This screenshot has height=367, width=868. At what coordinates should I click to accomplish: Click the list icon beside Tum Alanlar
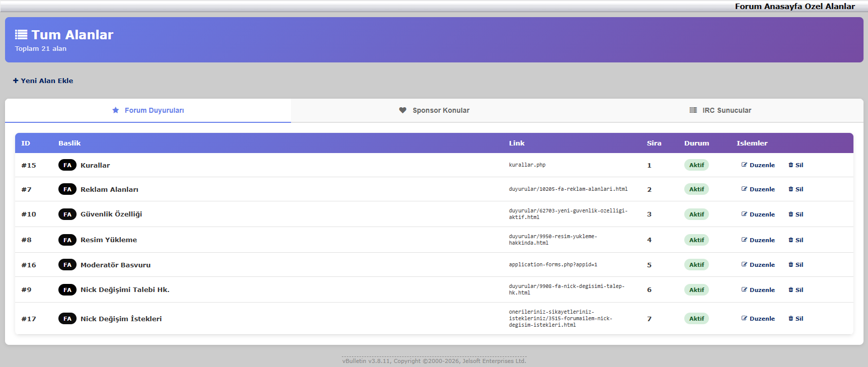(21, 35)
